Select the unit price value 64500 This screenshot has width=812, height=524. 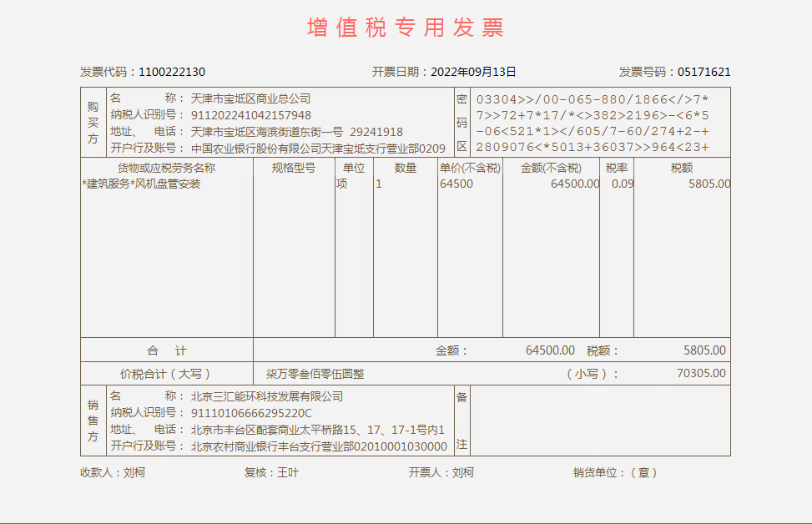pyautogui.click(x=456, y=184)
